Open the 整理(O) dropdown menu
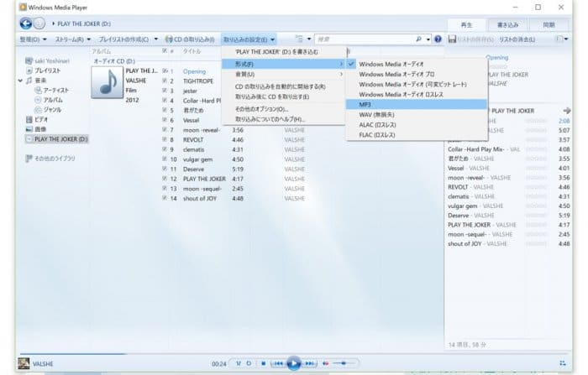Viewport: 588px width, 375px height. 33,39
